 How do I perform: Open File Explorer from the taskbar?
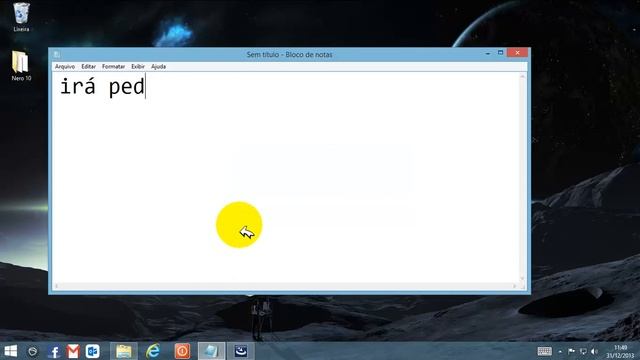click(x=124, y=351)
